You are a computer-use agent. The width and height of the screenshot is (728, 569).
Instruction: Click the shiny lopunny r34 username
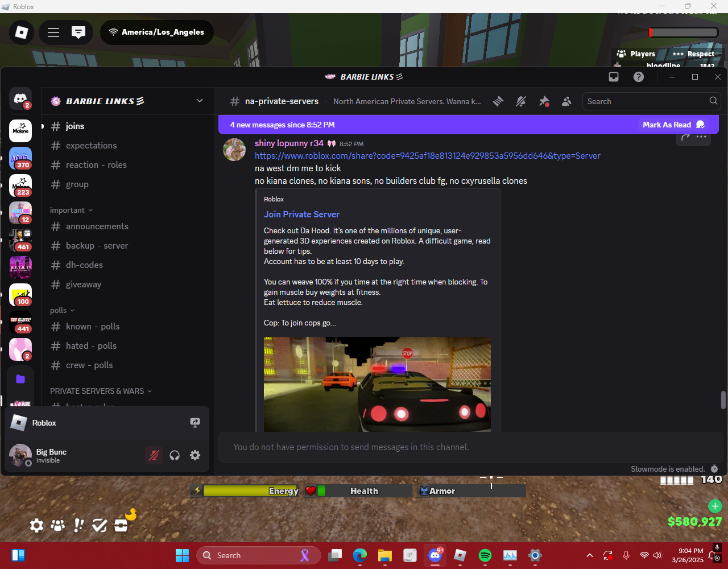pos(289,143)
